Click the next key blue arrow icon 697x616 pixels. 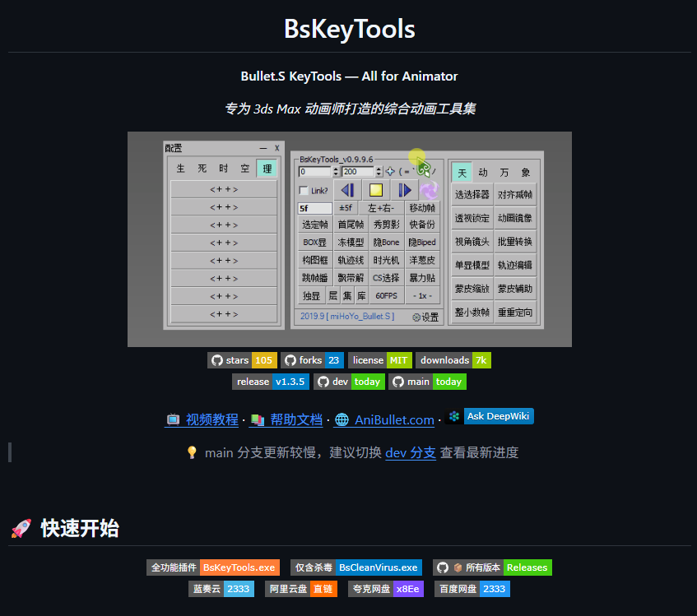pos(405,191)
